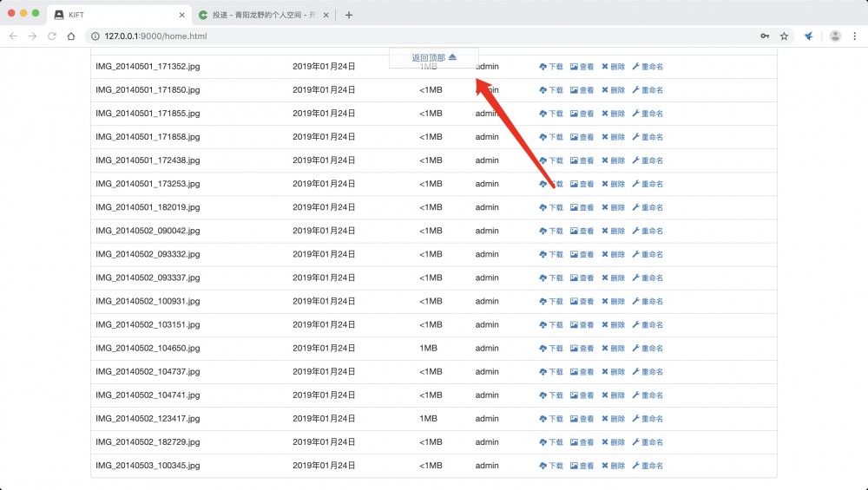The image size is (868, 490).
Task: Rename IMG_20140502_123417.jpg file
Action: [648, 419]
